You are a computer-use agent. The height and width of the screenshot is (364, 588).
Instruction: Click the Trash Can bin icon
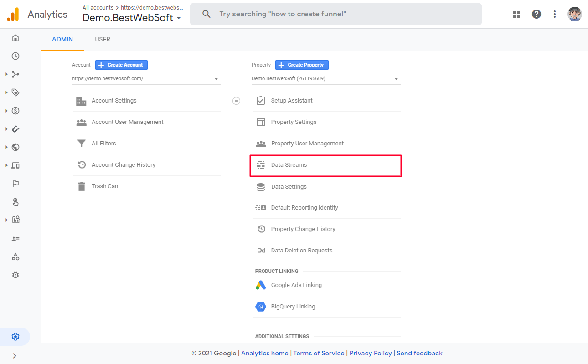pyautogui.click(x=82, y=186)
